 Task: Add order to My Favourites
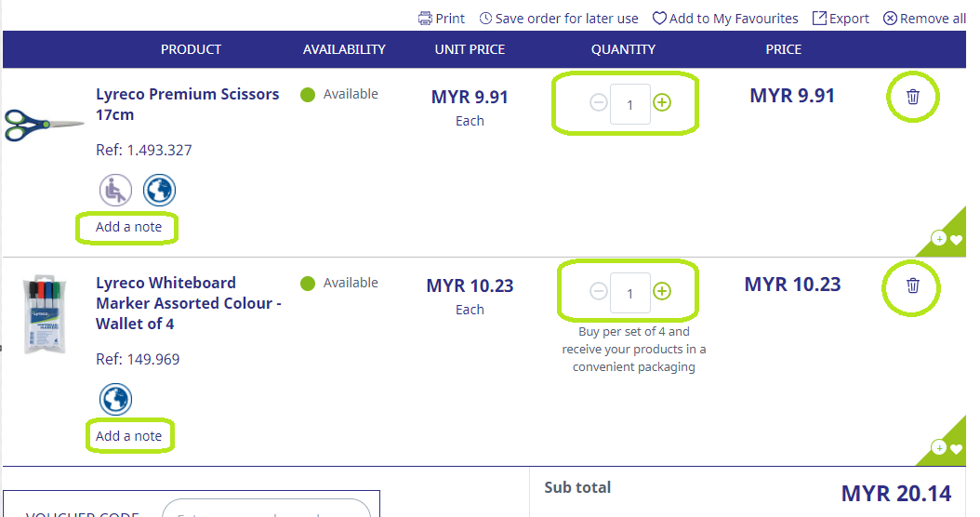(725, 19)
